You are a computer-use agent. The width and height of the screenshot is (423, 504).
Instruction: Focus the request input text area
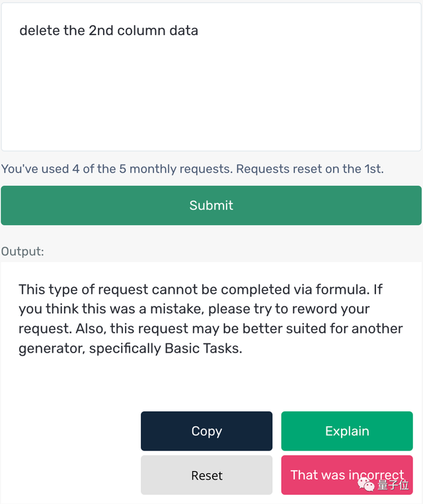pos(211,77)
